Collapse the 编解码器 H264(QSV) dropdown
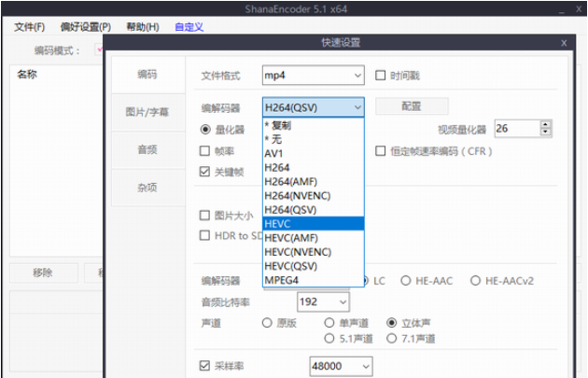Screen dimensions: 588x378 [x=357, y=107]
